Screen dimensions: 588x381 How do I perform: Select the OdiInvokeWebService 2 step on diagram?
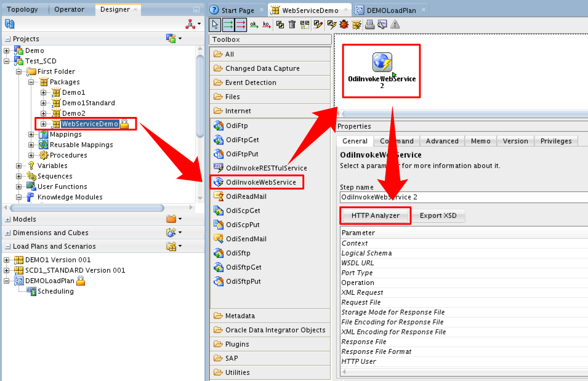[x=382, y=71]
